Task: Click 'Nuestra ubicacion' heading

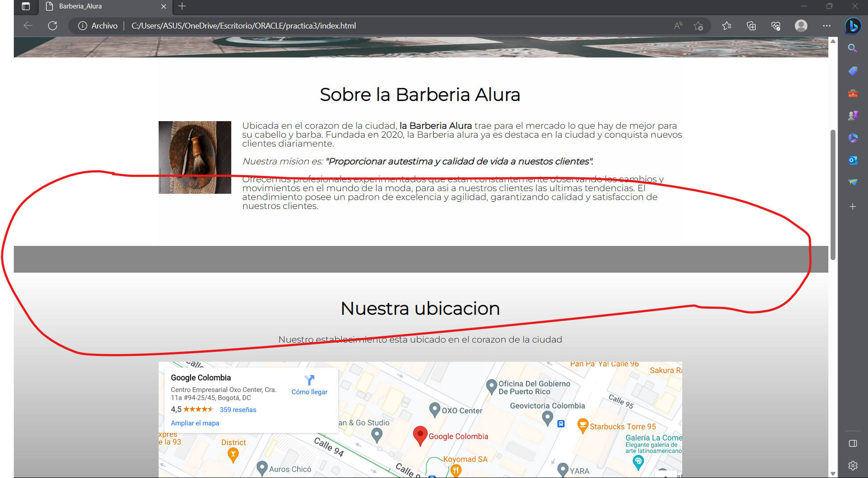Action: [420, 308]
